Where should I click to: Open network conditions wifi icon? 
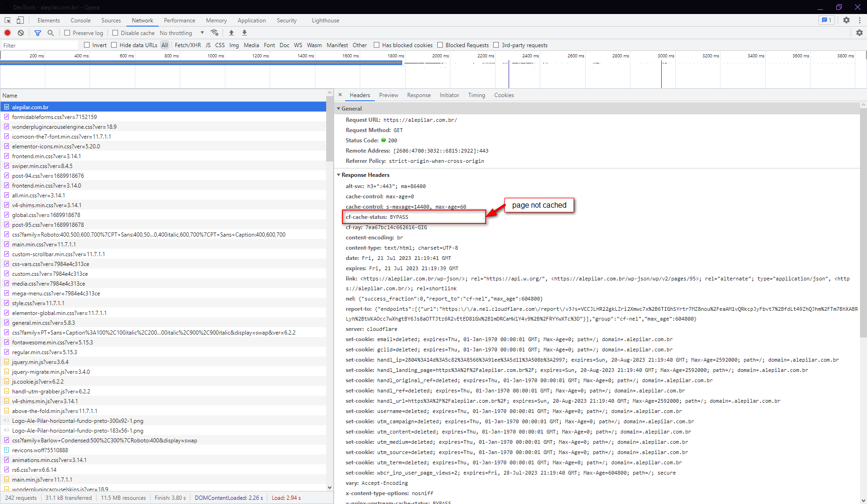click(x=215, y=33)
